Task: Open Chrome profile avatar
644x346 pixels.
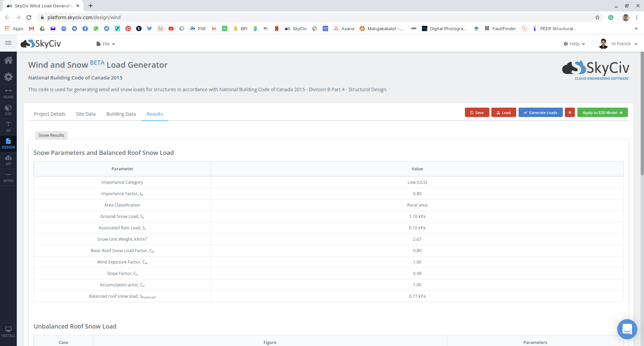Action: point(626,17)
